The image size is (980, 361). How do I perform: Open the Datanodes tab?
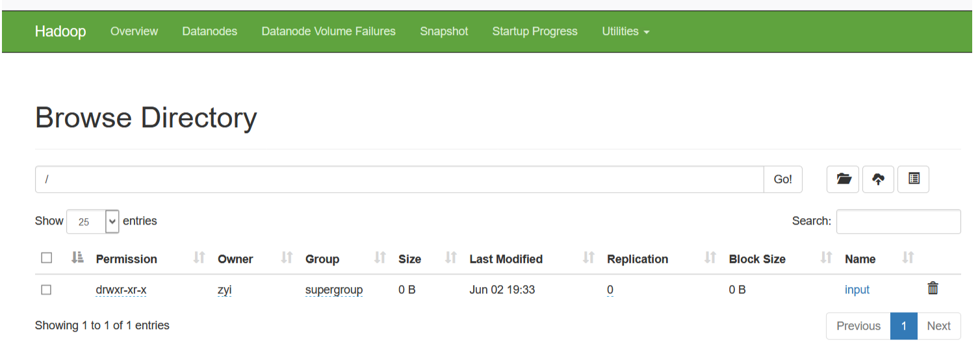[209, 31]
